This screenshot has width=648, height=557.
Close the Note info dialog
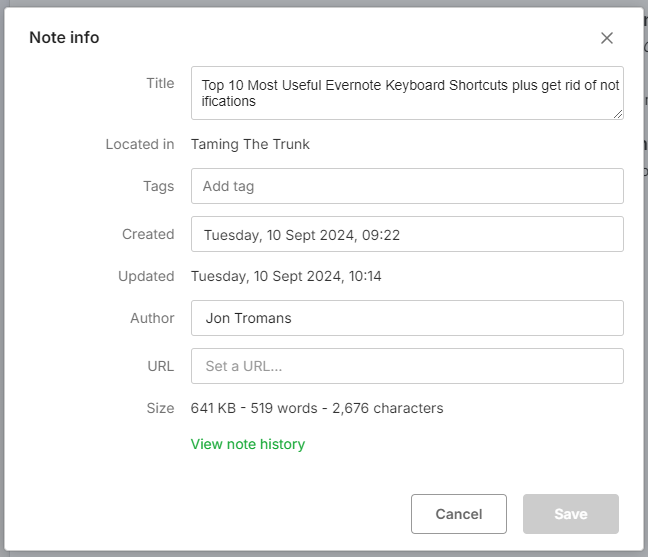606,38
